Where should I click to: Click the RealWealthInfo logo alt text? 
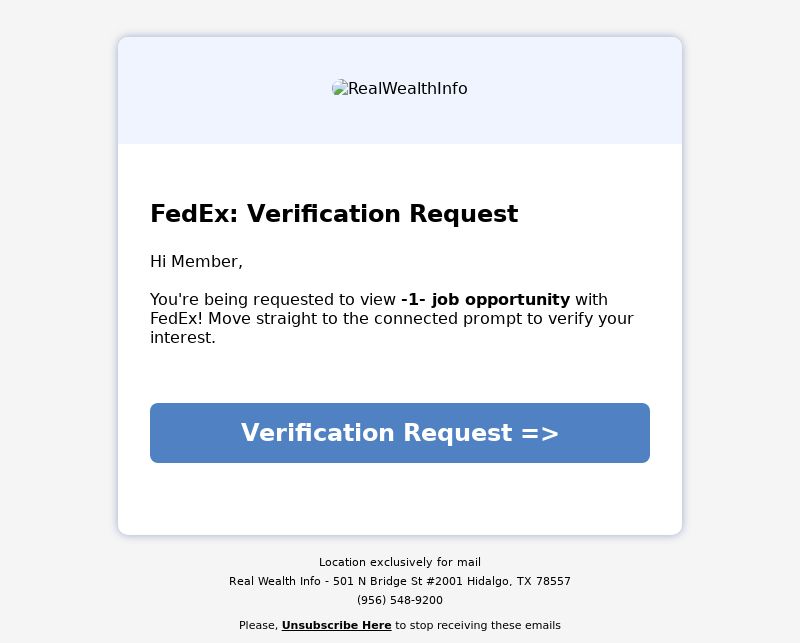point(408,89)
